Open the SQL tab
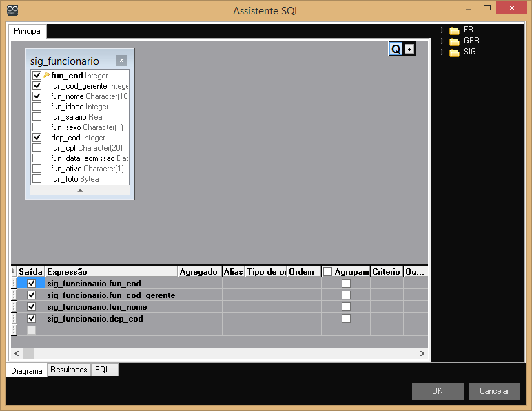The image size is (532, 411). pyautogui.click(x=102, y=370)
